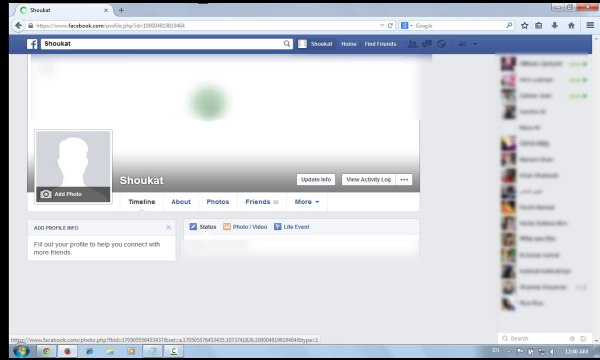Viewport: 600px width, 360px height.
Task: Open View Activity Log
Action: point(368,179)
